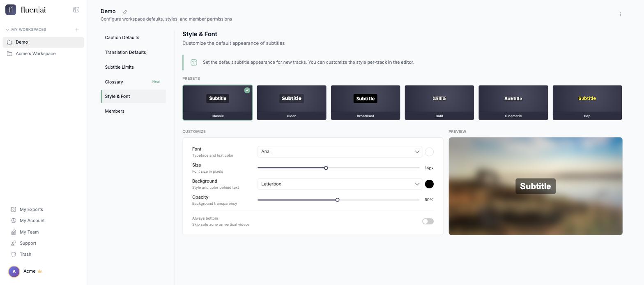Select the Broadcast preset thumbnail
Screen dimensions: 644x285
pos(366,103)
